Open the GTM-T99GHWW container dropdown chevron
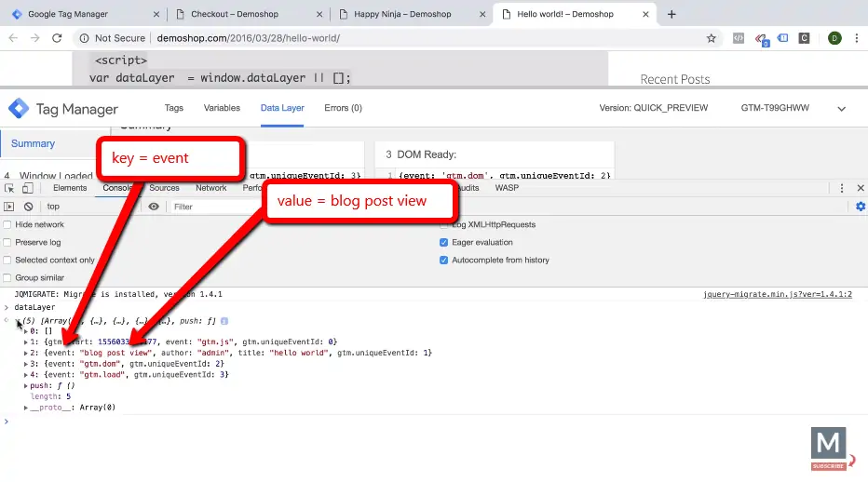 pyautogui.click(x=841, y=109)
